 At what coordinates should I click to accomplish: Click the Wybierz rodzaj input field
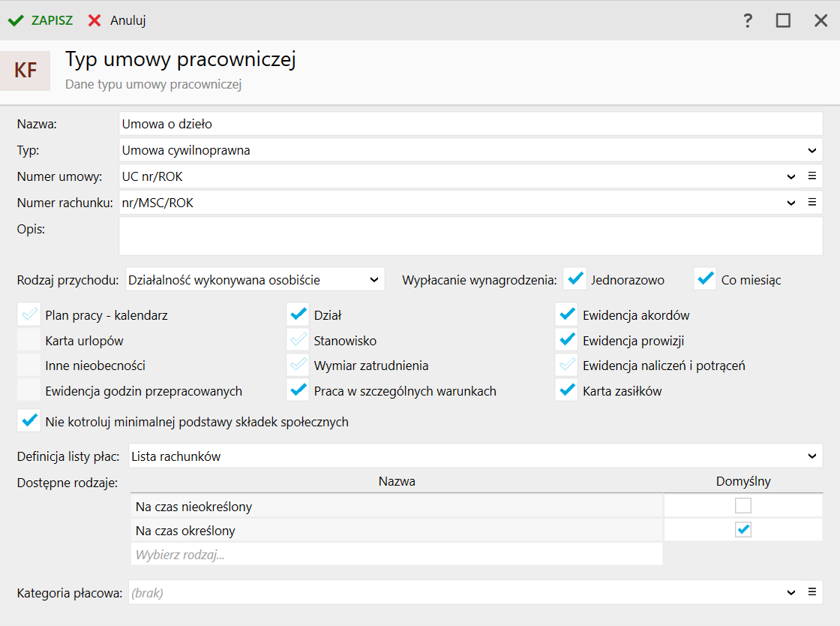(x=396, y=555)
